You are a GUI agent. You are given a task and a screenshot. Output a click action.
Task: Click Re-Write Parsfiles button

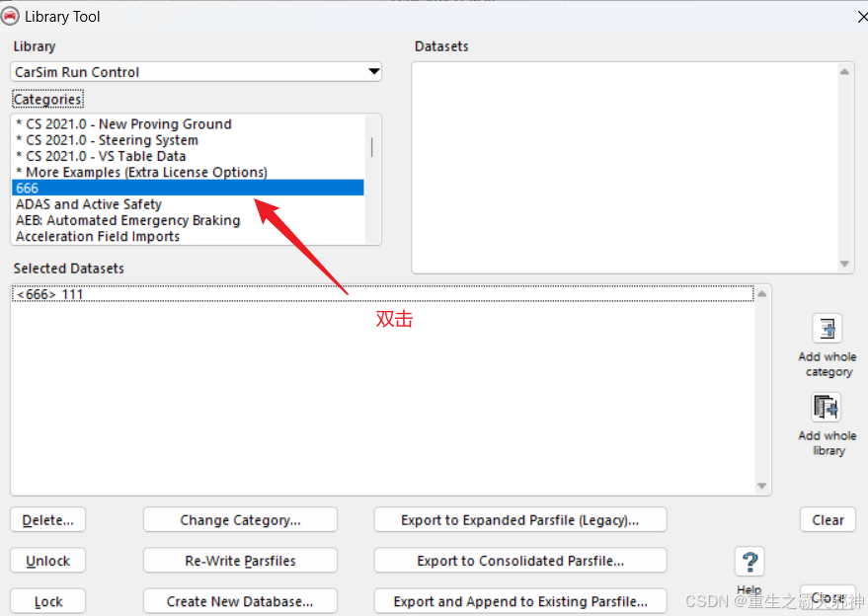240,561
